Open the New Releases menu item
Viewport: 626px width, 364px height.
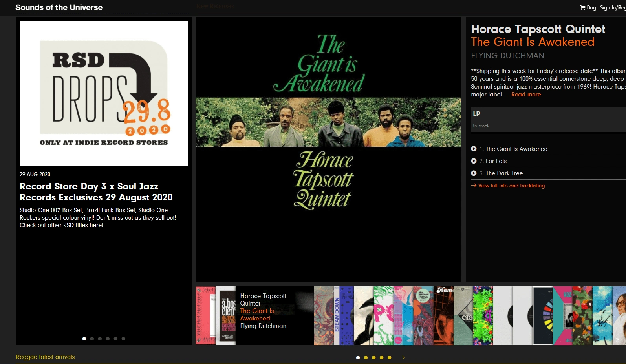coord(215,6)
